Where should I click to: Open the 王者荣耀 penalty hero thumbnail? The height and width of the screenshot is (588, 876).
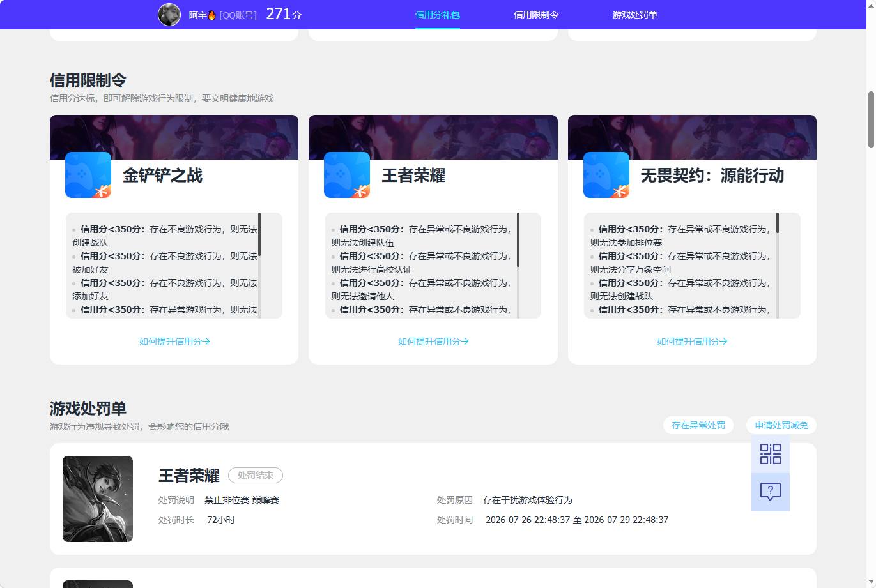pyautogui.click(x=98, y=499)
